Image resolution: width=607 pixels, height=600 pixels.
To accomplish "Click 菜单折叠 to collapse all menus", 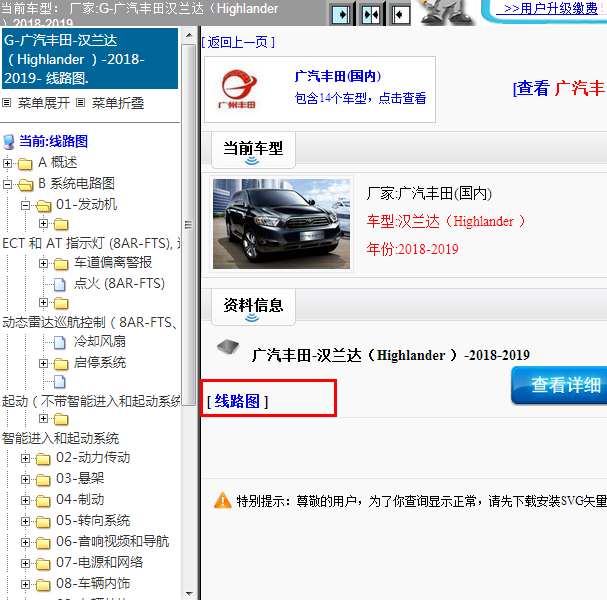I will click(x=118, y=103).
